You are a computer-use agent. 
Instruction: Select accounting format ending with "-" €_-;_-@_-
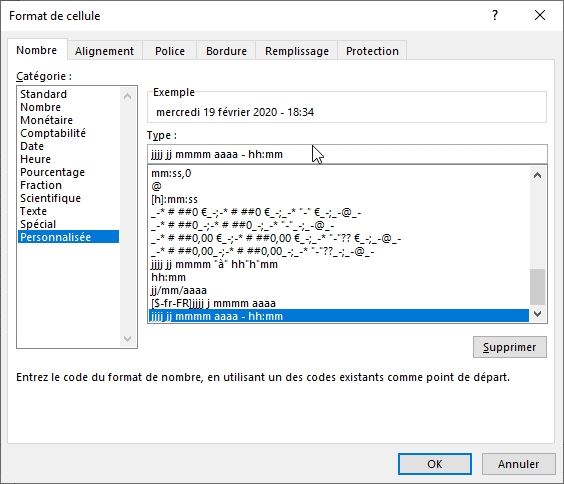338,212
